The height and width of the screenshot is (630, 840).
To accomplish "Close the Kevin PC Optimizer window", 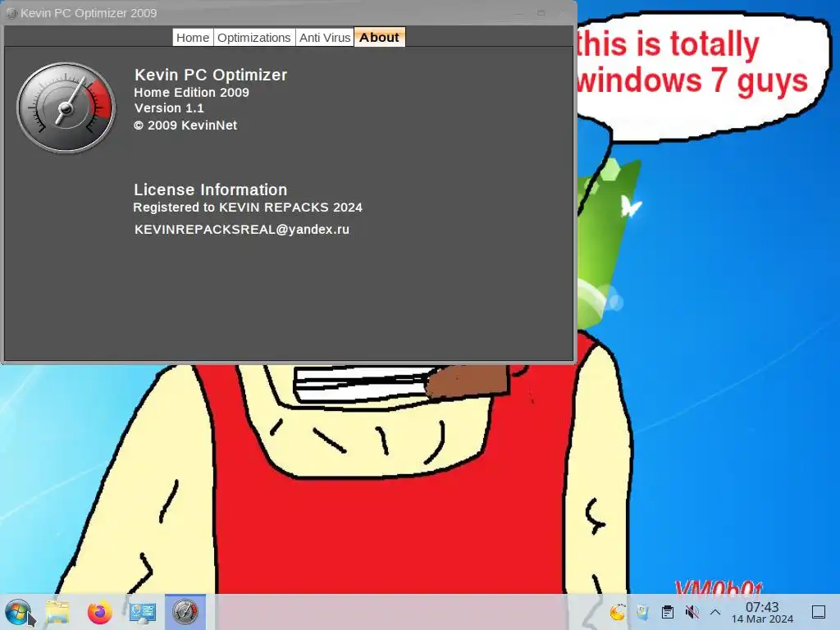I will pos(560,13).
